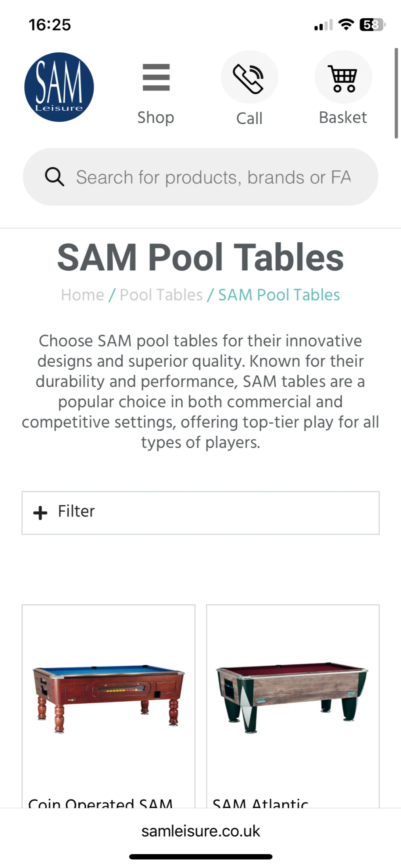The height and width of the screenshot is (868, 401).
Task: Navigate to Home via breadcrumb
Action: coord(82,295)
